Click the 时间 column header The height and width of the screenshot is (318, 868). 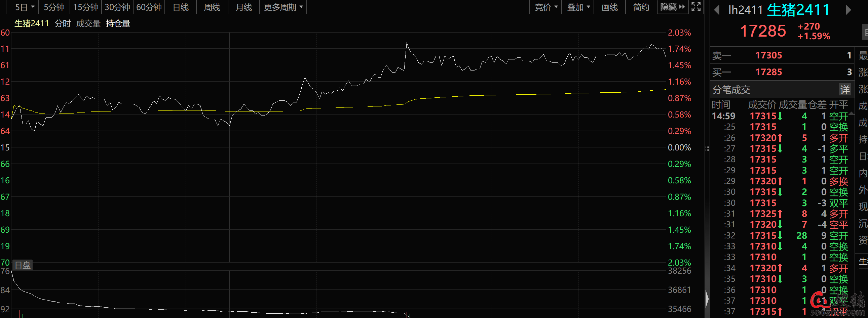pyautogui.click(x=721, y=105)
